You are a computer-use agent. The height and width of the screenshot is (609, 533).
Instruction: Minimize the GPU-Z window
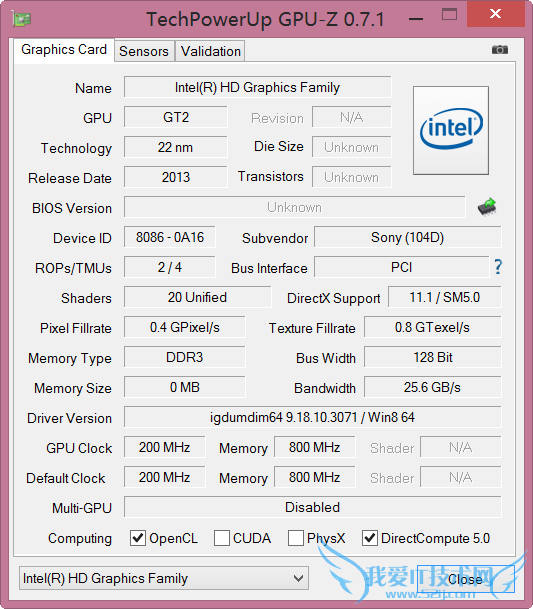pyautogui.click(x=416, y=19)
